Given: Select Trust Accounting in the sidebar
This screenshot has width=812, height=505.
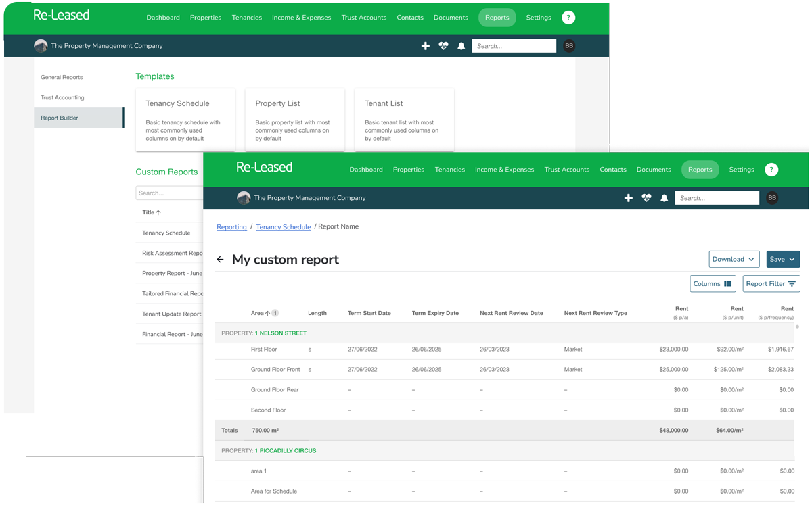Looking at the screenshot, I should (x=62, y=97).
